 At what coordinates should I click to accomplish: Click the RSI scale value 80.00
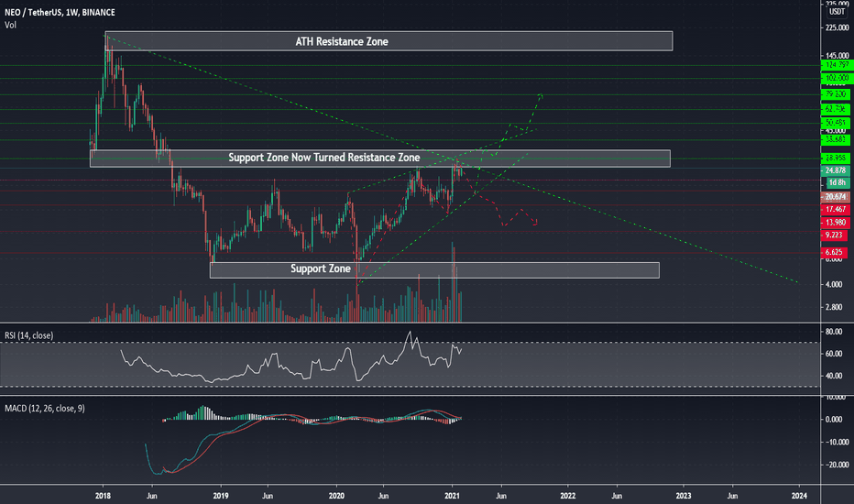tap(833, 332)
